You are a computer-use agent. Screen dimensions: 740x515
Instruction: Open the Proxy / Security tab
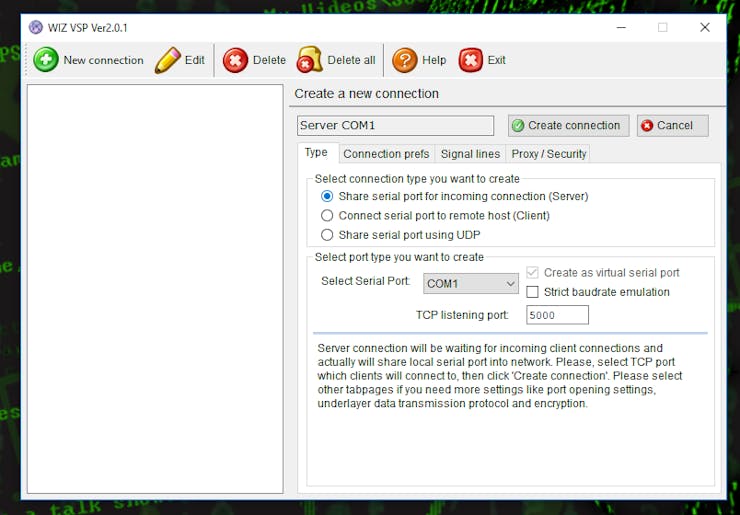click(x=548, y=154)
